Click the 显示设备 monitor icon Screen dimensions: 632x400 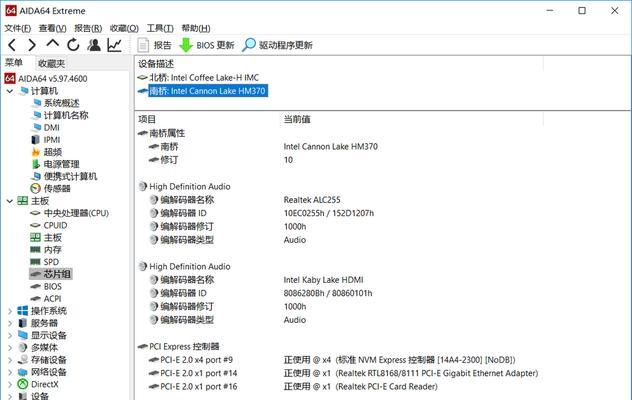coord(23,335)
